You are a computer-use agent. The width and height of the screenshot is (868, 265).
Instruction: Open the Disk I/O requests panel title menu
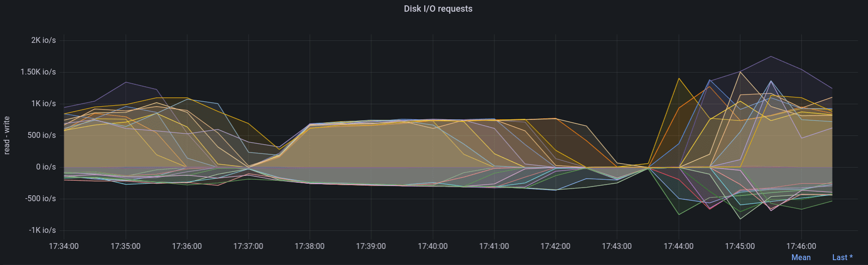coord(438,9)
